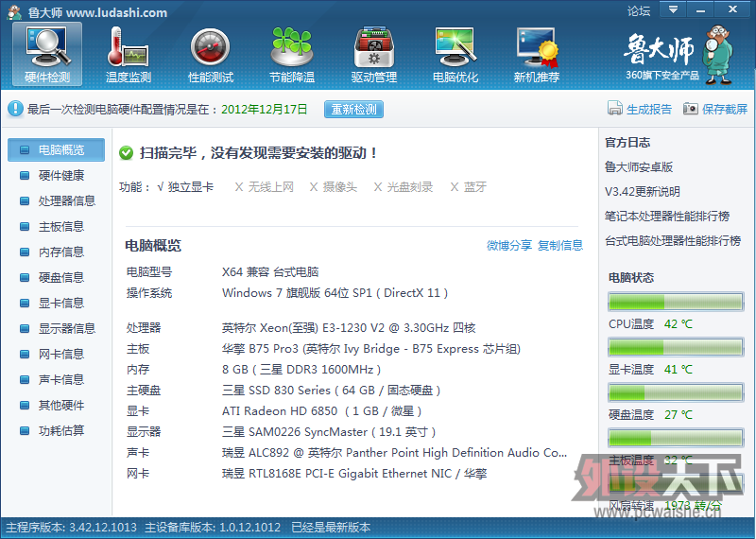Click the green scan-complete checkmark icon
756x539 pixels.
coord(126,153)
